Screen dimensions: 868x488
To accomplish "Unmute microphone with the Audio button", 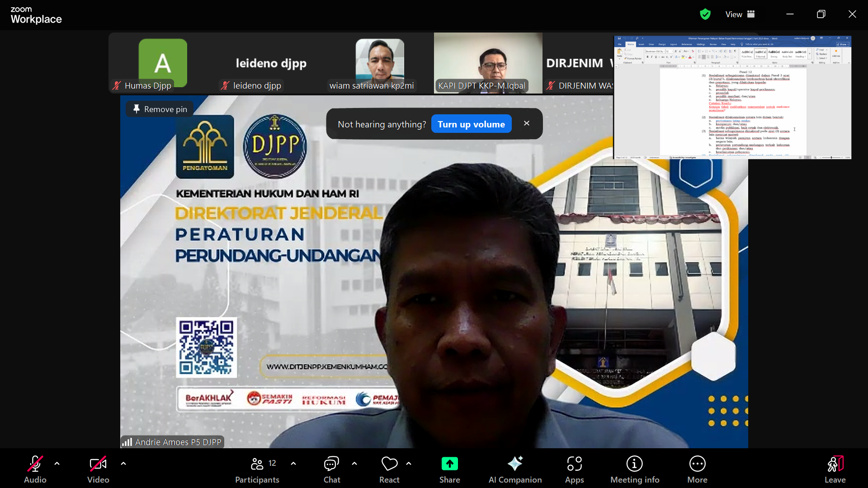I will pos(35,469).
